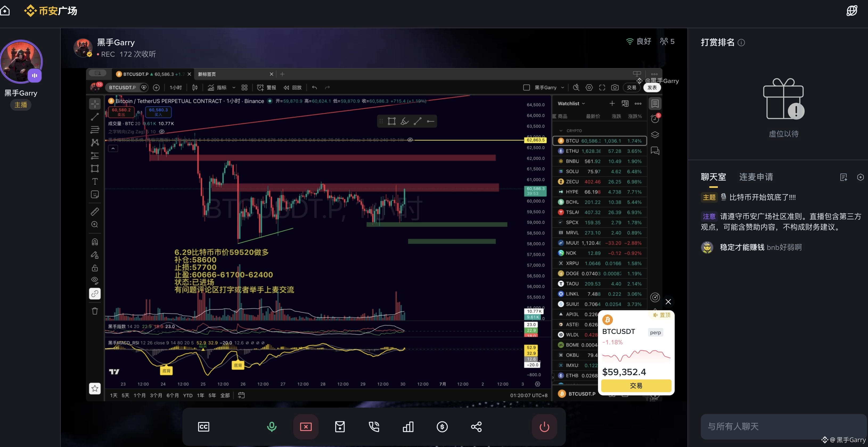Open the 1小时 interval selector

click(175, 88)
